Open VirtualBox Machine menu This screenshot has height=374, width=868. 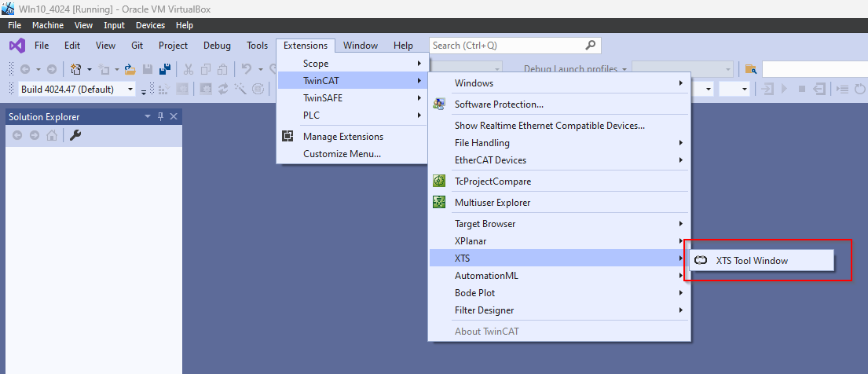click(x=48, y=25)
